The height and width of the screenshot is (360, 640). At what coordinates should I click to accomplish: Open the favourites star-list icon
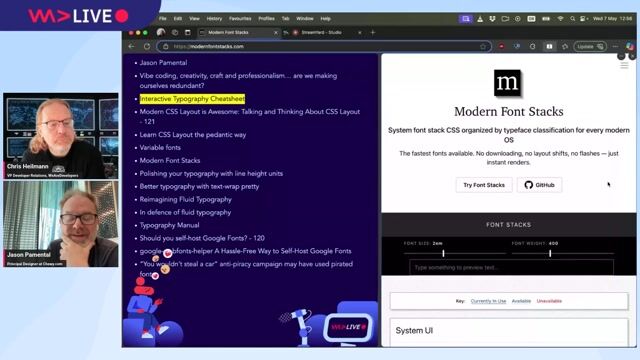coord(565,47)
